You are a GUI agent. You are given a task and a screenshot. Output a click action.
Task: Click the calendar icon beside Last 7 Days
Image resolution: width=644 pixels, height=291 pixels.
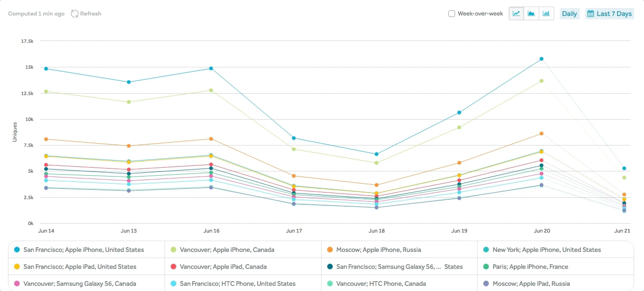point(590,14)
